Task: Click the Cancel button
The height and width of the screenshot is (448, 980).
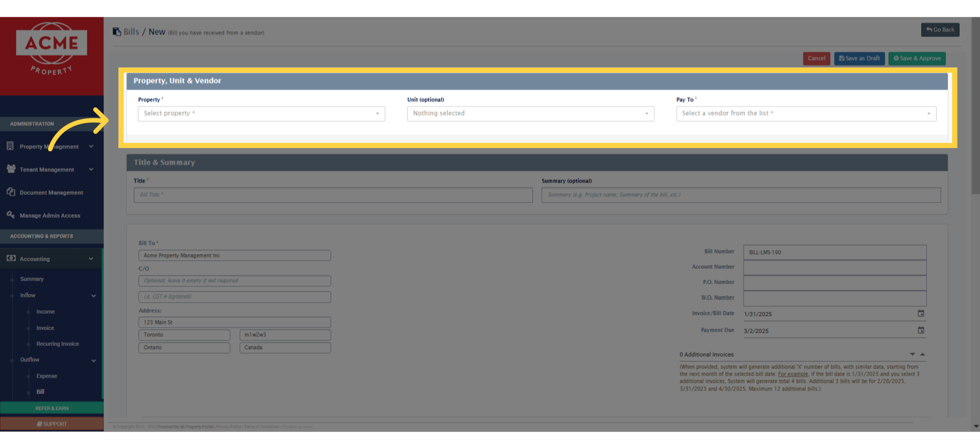Action: pos(816,58)
